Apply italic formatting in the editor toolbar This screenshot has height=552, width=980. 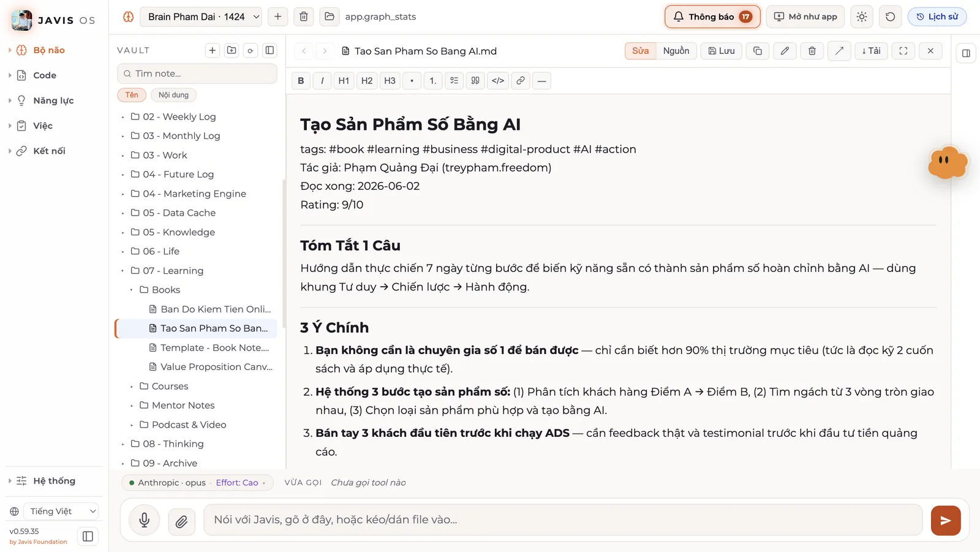tap(322, 80)
